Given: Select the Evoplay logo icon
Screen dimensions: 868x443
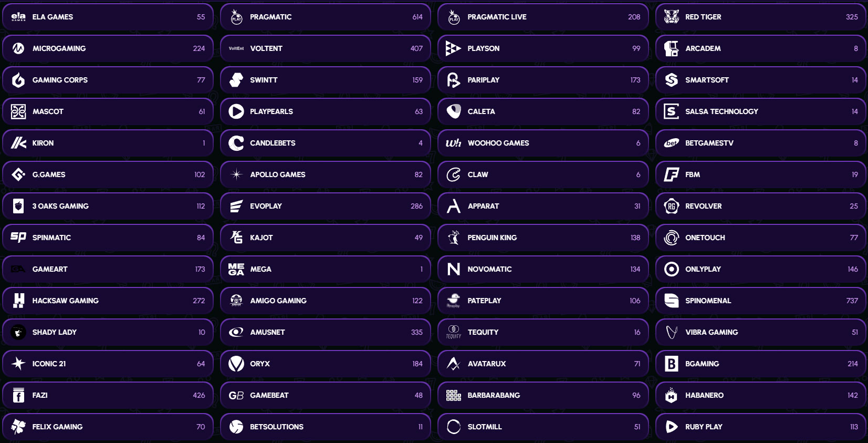Looking at the screenshot, I should [x=236, y=206].
